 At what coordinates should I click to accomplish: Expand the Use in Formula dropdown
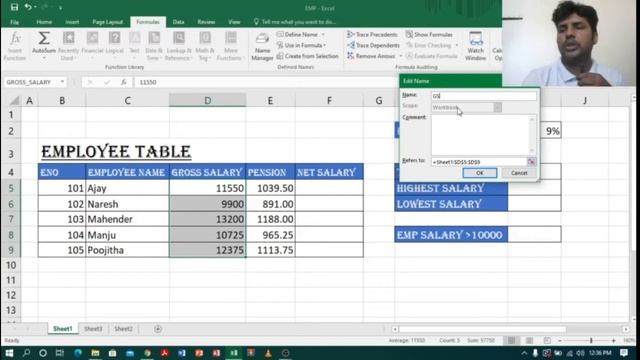coord(325,45)
